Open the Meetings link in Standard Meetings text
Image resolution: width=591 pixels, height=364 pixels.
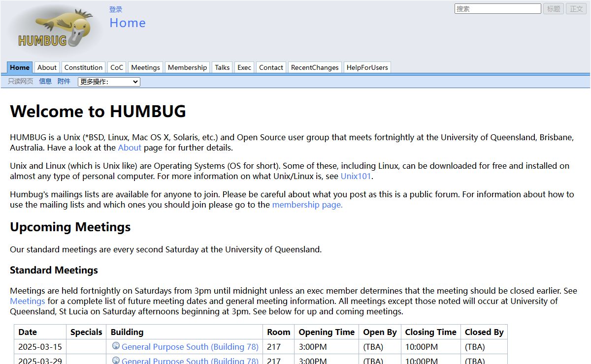28,301
